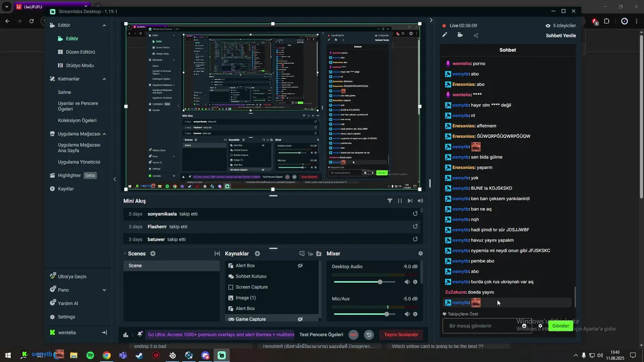The image size is (644, 362).
Task: Open the camera icon under Live timer
Action: pos(460,35)
